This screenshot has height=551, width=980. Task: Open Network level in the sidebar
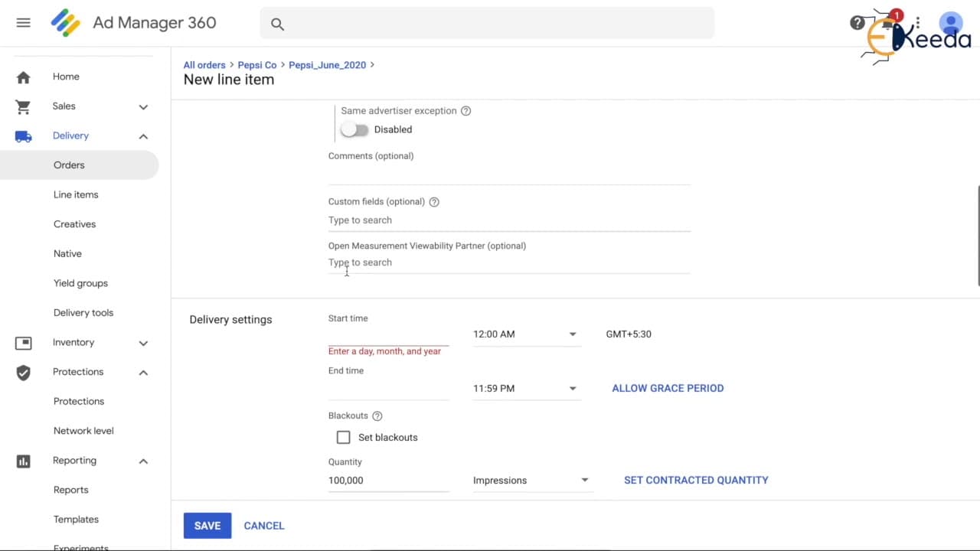83,431
